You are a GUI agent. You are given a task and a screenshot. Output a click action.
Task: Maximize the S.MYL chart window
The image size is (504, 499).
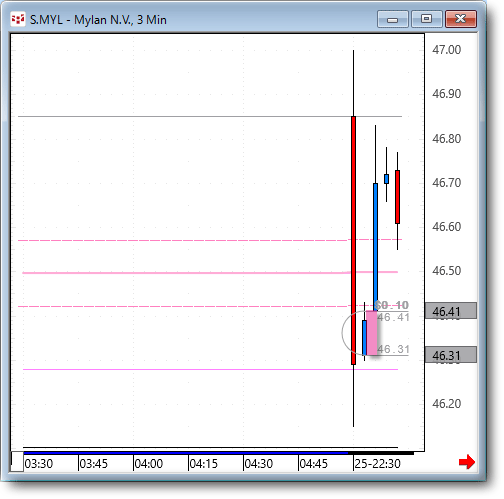tap(426, 19)
